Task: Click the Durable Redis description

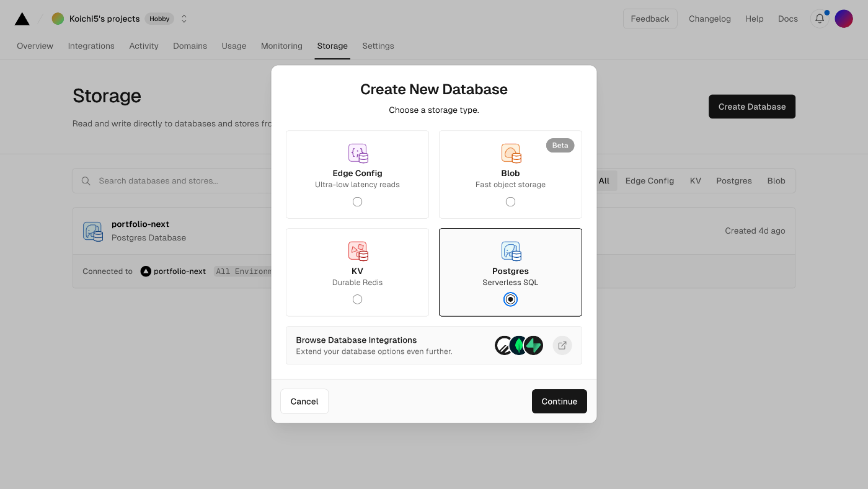Action: click(357, 283)
